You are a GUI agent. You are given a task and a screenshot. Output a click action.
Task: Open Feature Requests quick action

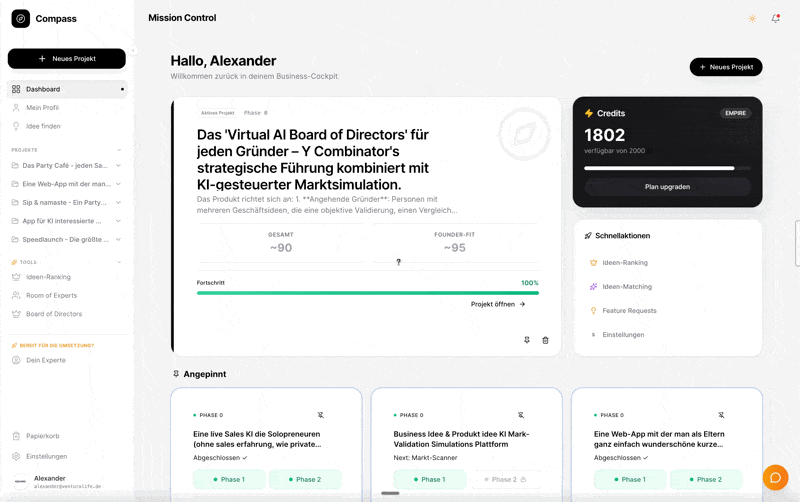point(628,311)
